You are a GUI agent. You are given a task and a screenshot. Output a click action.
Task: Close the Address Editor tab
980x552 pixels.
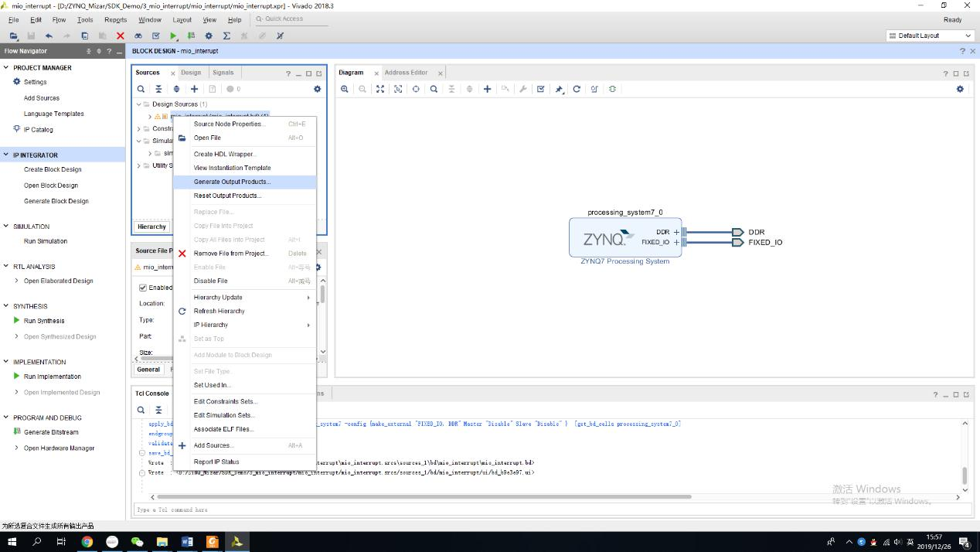(440, 73)
